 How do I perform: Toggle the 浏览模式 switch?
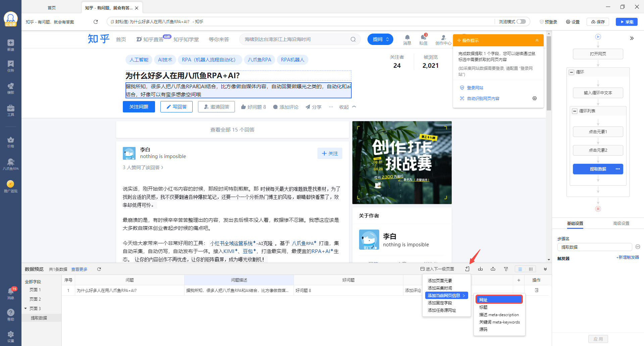click(521, 21)
